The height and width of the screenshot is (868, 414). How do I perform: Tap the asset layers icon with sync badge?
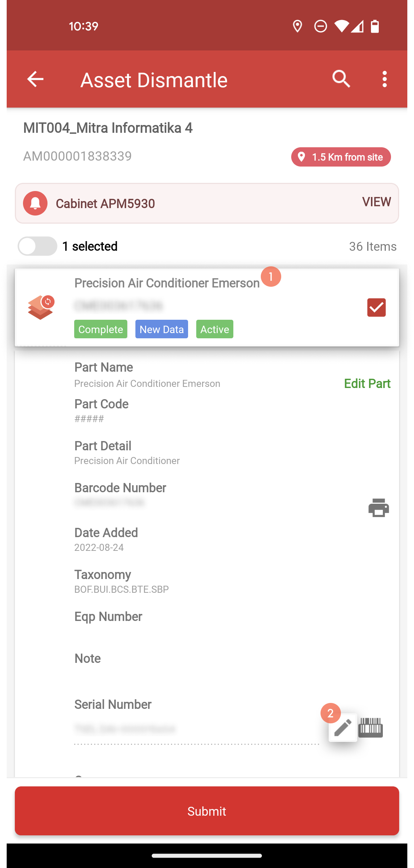coord(41,308)
